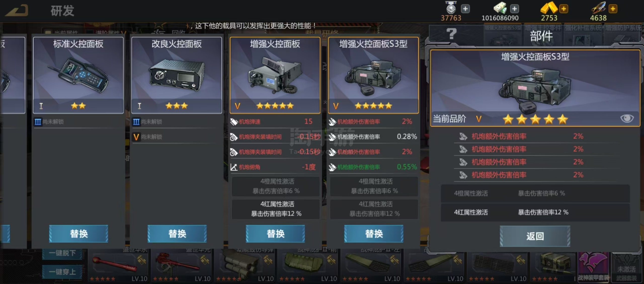Screen dimensions: 644x284
Task: Click the 一键穿上 equip all button
Action: tap(62, 272)
